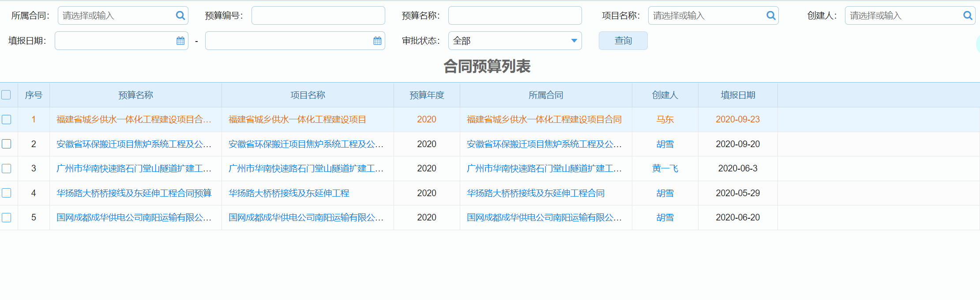Viewport: 980px width, 300px height.
Task: Click the search icon in 所属合同 field
Action: 180,15
